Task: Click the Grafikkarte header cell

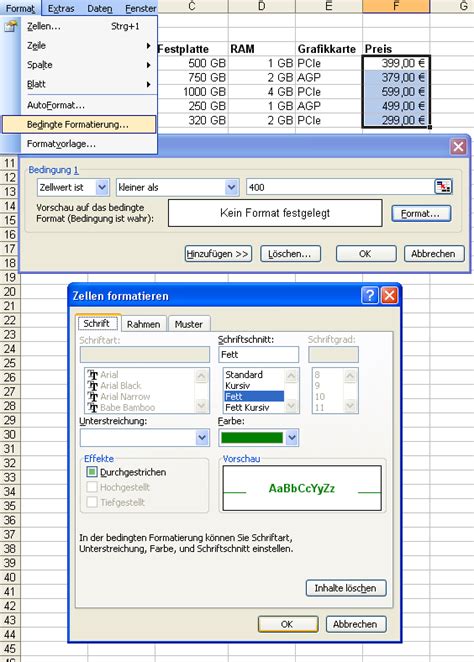Action: (x=329, y=49)
